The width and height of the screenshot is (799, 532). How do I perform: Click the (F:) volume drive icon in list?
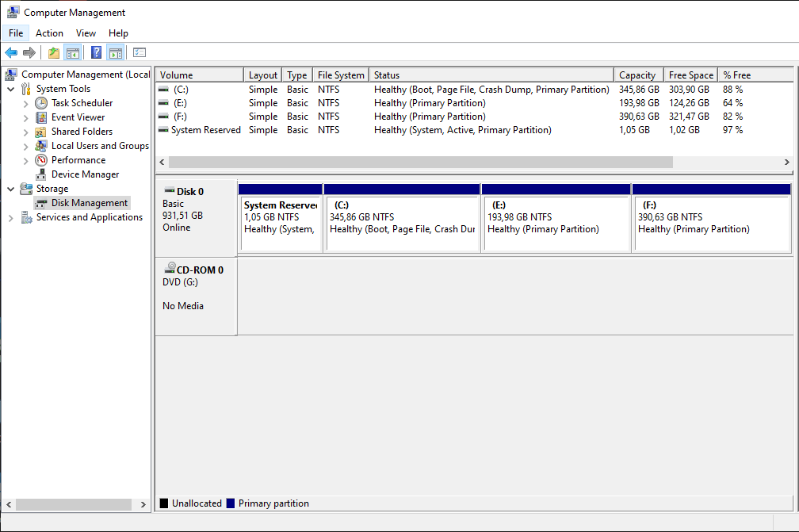[x=163, y=117]
